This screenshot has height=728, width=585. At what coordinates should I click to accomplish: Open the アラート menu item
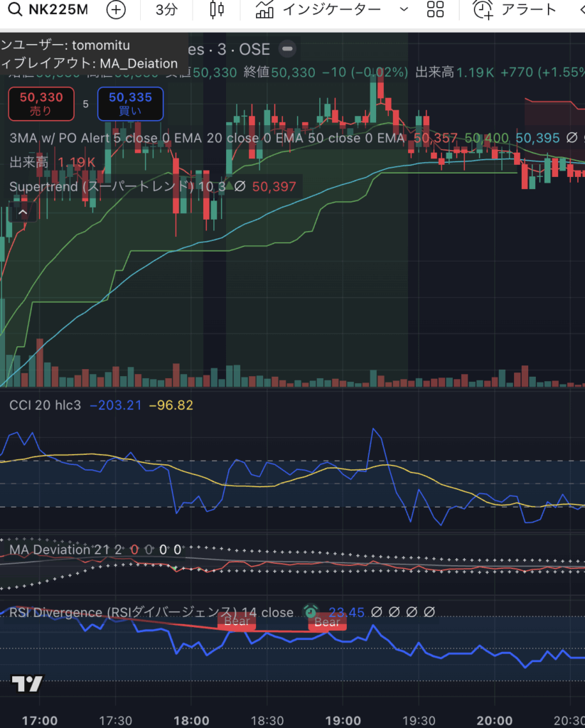529,10
